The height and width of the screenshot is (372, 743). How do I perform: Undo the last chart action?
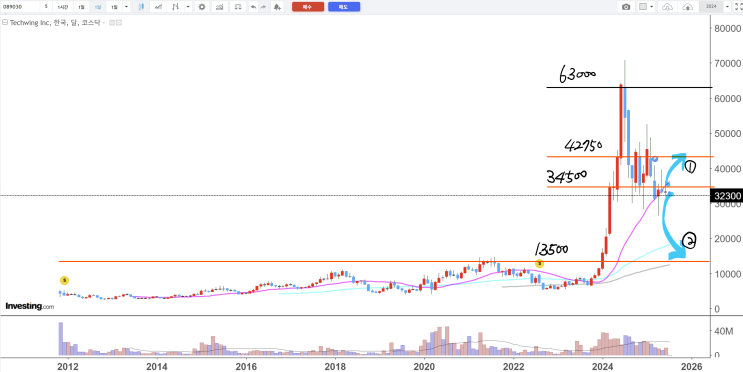coord(254,7)
